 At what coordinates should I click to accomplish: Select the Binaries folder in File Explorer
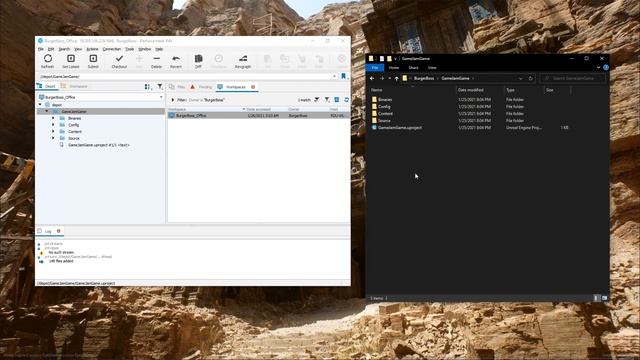click(385, 100)
